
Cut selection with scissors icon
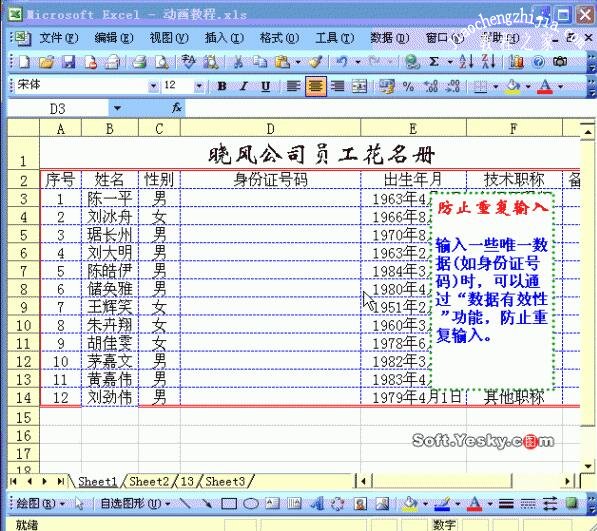[x=238, y=62]
